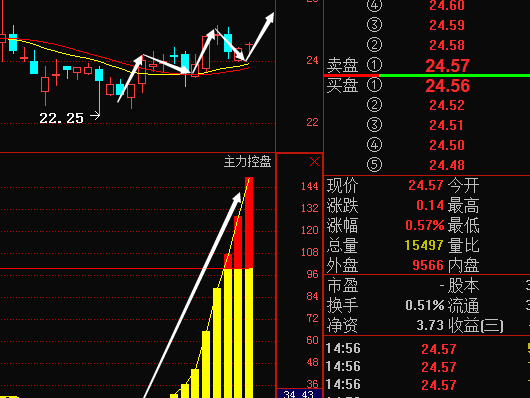The width and height of the screenshot is (530, 398).
Task: Click the circled 4 buy level icon
Action: [x=374, y=145]
